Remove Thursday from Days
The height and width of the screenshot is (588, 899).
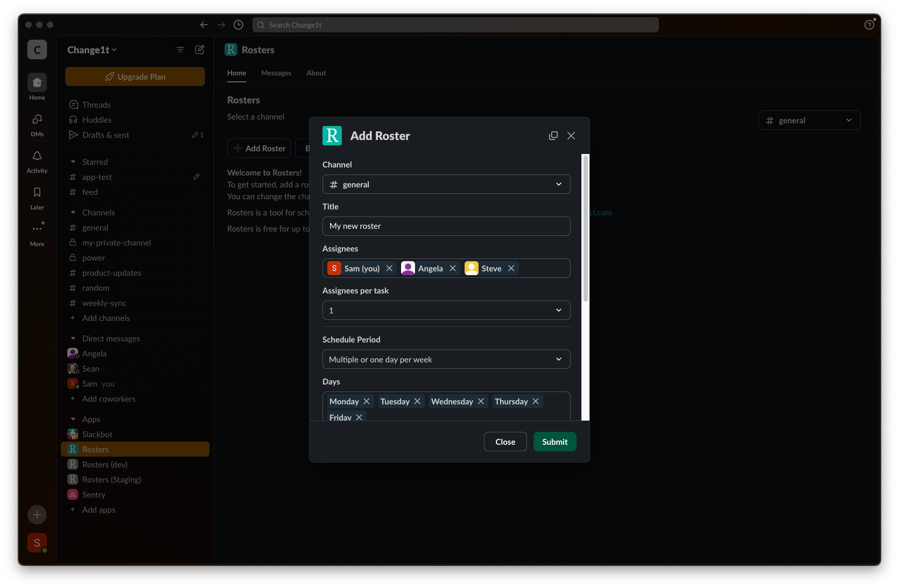tap(536, 401)
